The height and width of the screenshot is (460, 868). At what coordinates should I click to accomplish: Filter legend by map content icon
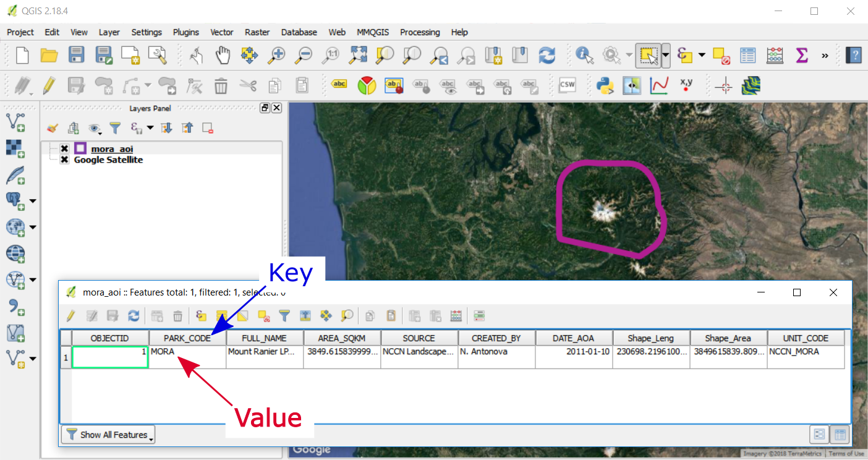point(115,128)
